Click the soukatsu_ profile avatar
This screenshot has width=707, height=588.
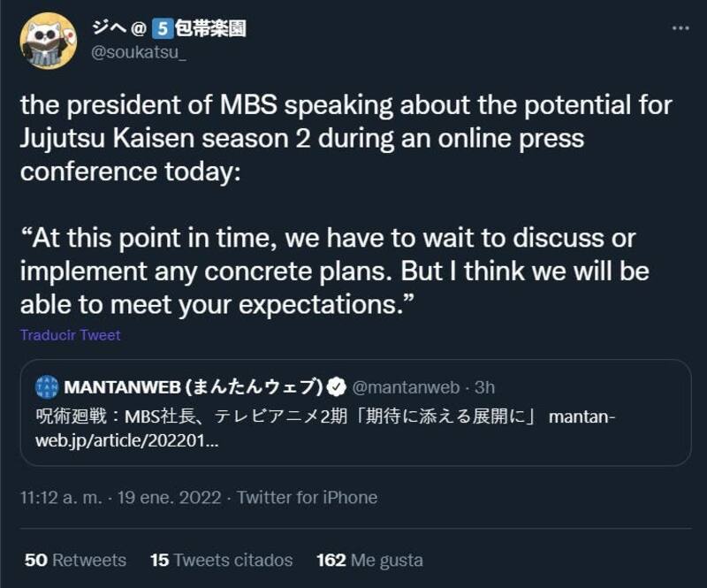[x=48, y=41]
